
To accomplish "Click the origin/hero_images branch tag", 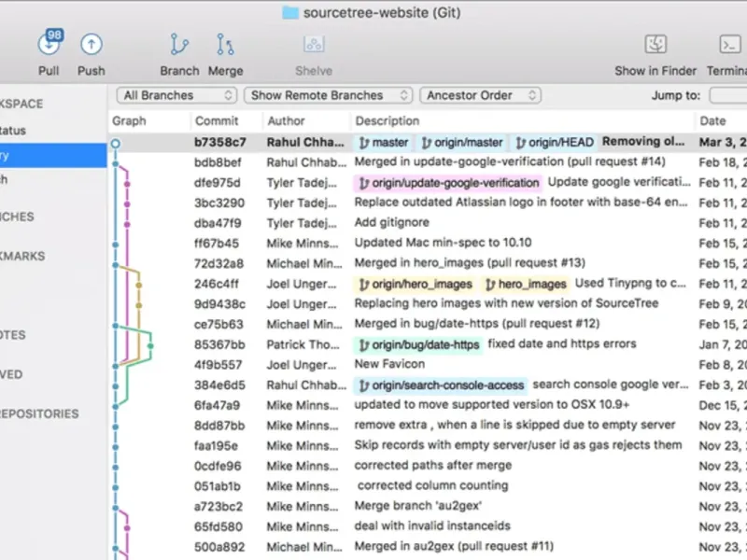I will click(416, 284).
